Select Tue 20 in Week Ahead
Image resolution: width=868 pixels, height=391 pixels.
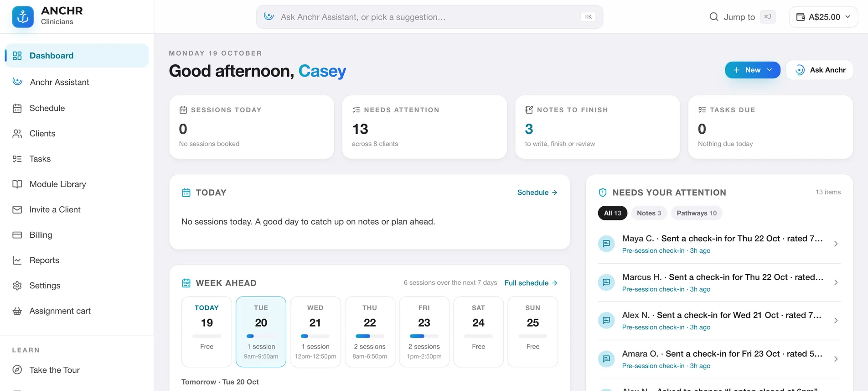tap(261, 332)
